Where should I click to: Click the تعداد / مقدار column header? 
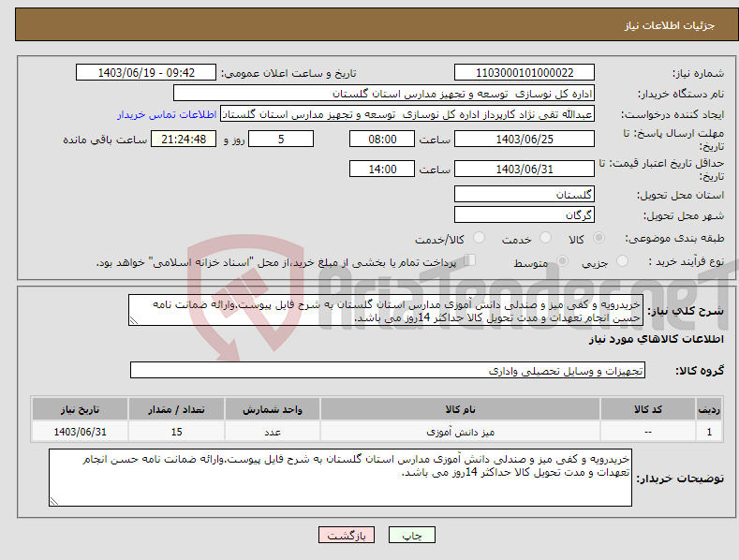176,409
